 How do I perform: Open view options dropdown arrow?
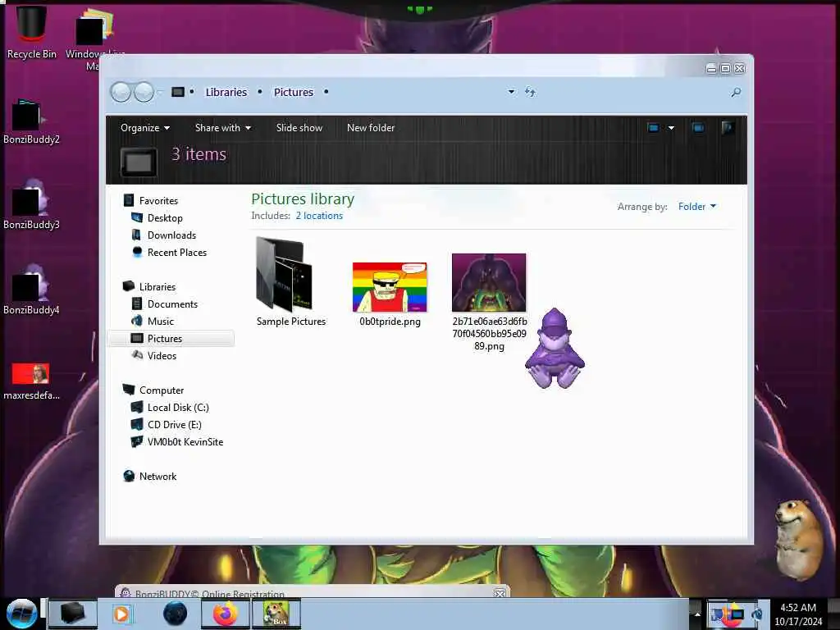point(671,128)
